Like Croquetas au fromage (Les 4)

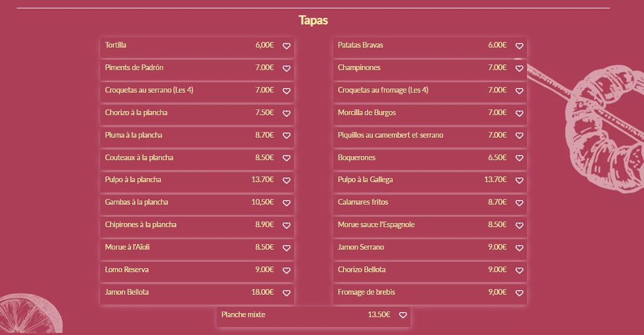coord(519,91)
